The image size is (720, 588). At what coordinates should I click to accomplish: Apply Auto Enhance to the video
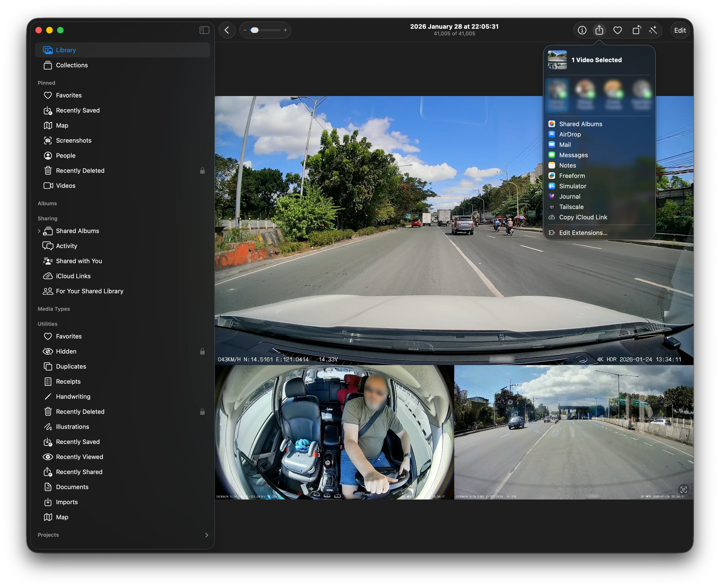(x=653, y=30)
